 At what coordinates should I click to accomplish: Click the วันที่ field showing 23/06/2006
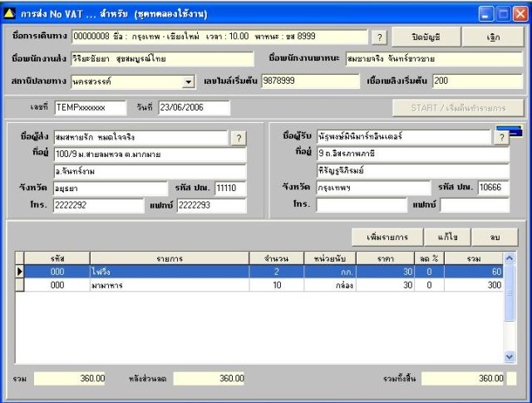pos(194,108)
